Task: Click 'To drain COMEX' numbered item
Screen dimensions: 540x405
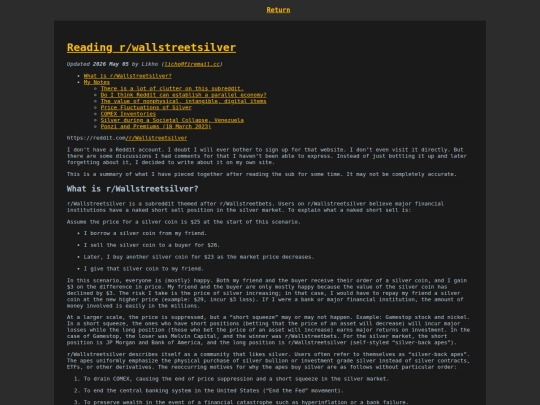Action: (236, 379)
